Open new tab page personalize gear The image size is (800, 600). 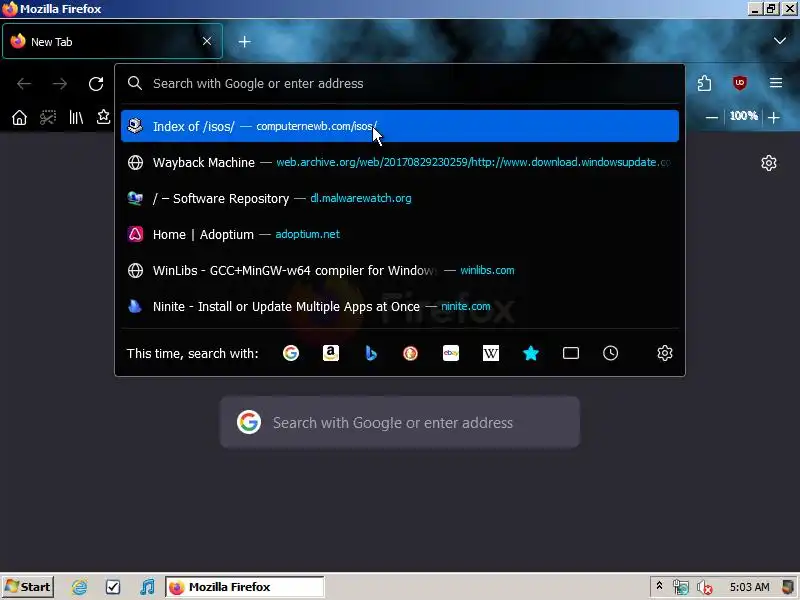coord(769,163)
